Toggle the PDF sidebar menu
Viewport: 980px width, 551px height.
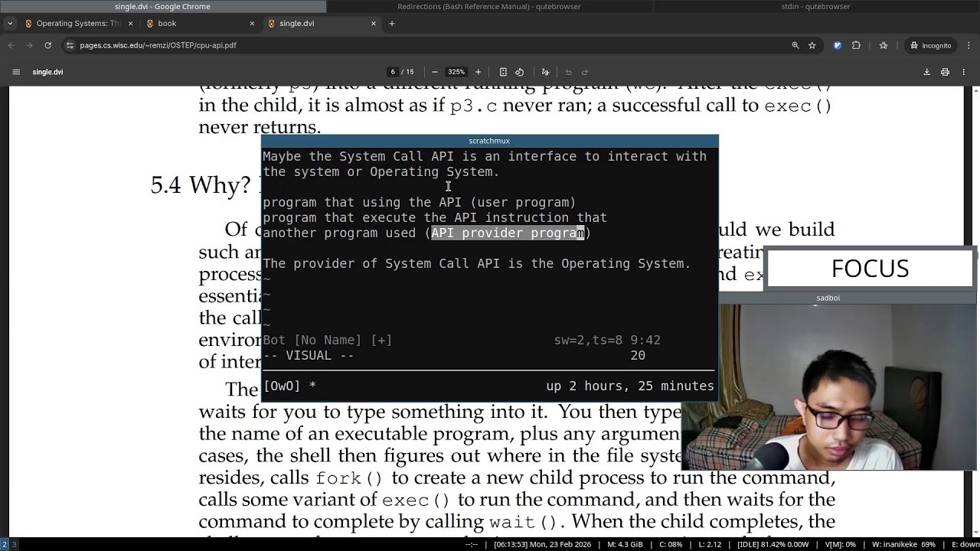click(16, 72)
